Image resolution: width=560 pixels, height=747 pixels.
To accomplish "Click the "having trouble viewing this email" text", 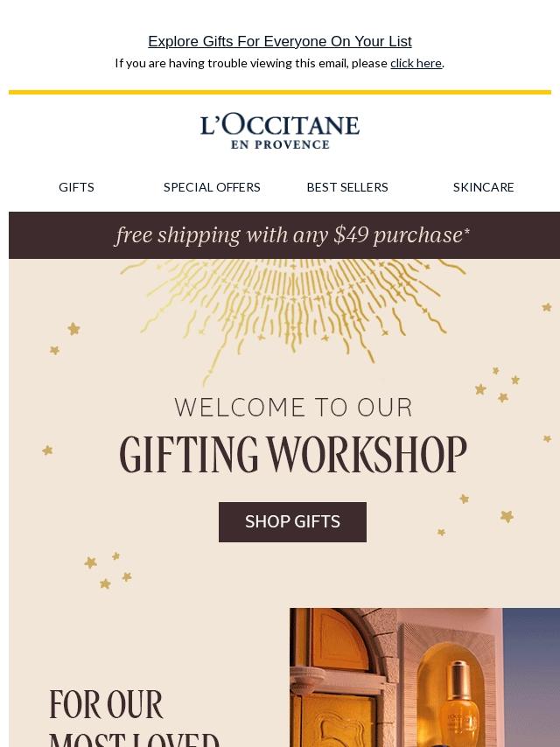I will pos(251,63).
